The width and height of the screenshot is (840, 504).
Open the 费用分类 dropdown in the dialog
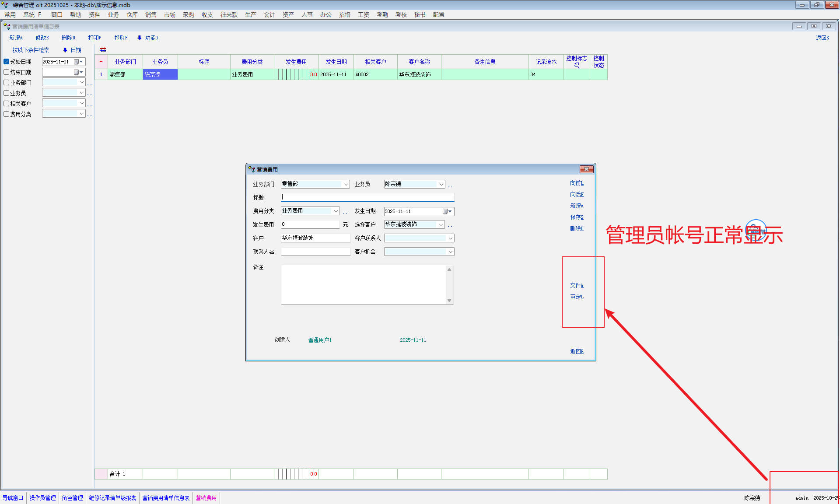pos(336,211)
